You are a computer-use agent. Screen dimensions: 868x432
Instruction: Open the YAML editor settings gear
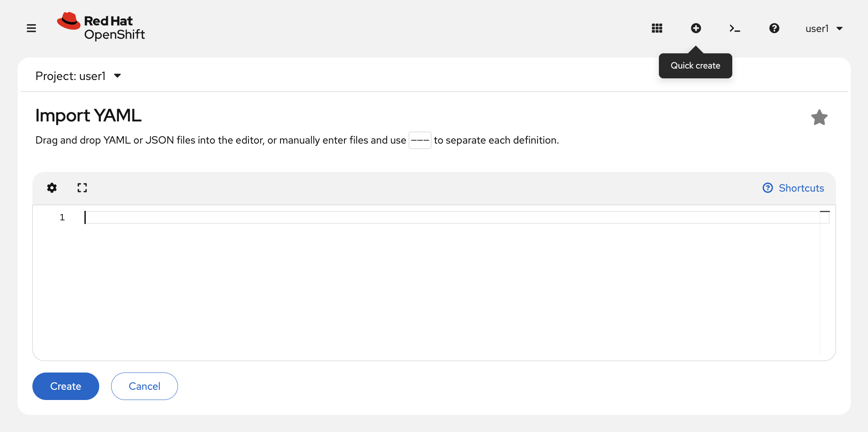click(52, 187)
